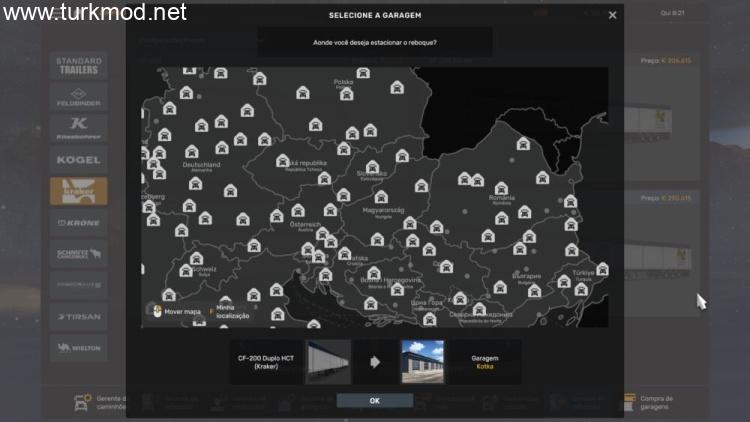Confirm garage selection with OK

pos(375,400)
